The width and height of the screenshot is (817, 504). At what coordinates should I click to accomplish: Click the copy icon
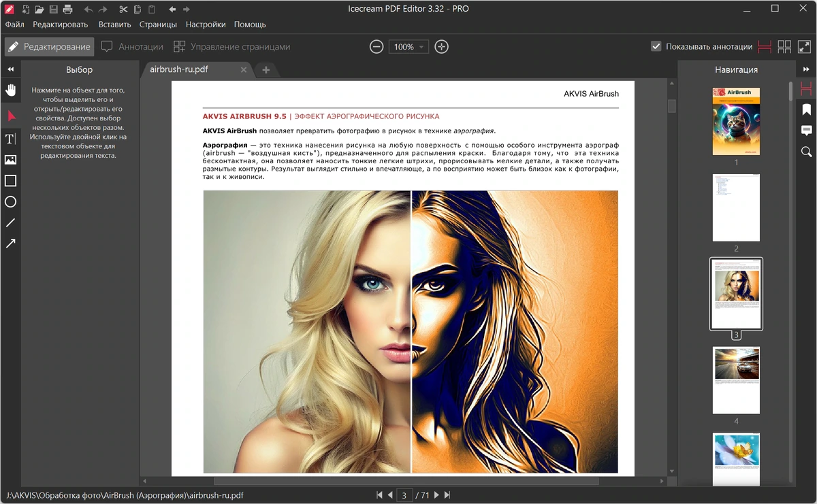point(138,10)
